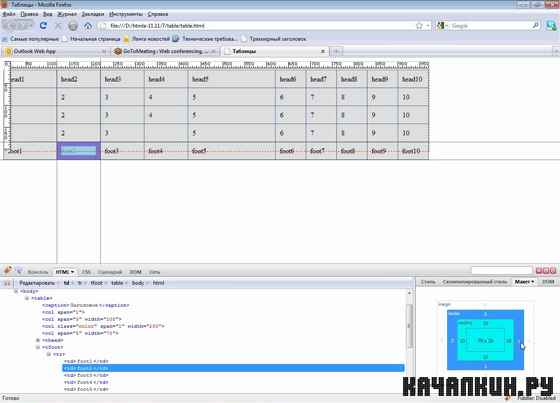Click the Редактировать button in Firebug
Screen dimensions: 560x403
point(37,283)
